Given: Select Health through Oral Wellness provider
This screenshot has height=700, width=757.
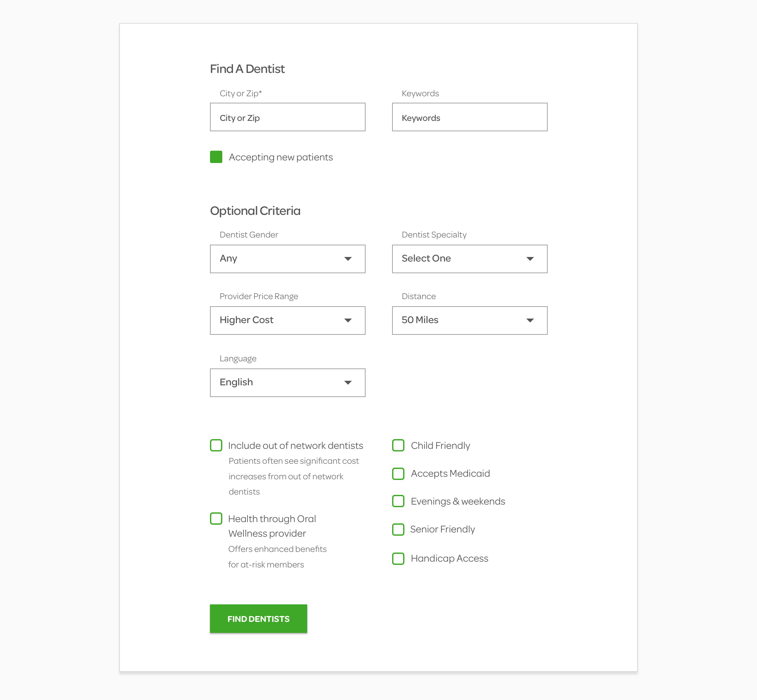Looking at the screenshot, I should (x=216, y=519).
